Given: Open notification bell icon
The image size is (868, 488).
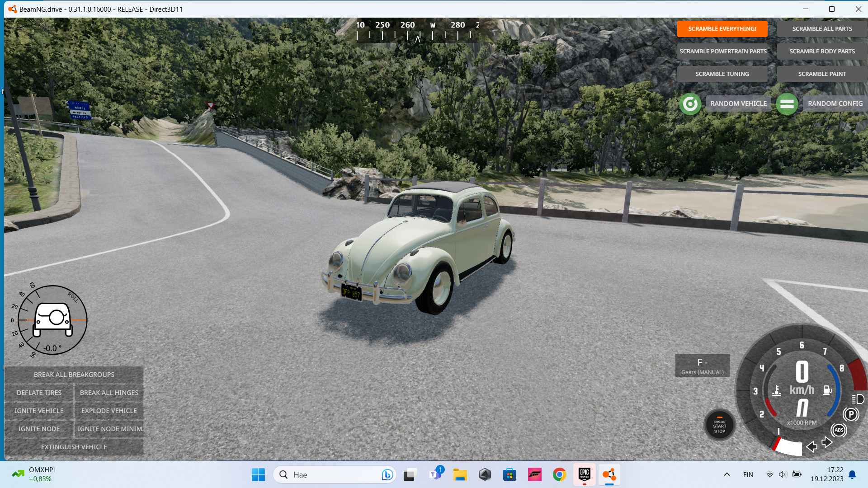Looking at the screenshot, I should [x=852, y=475].
